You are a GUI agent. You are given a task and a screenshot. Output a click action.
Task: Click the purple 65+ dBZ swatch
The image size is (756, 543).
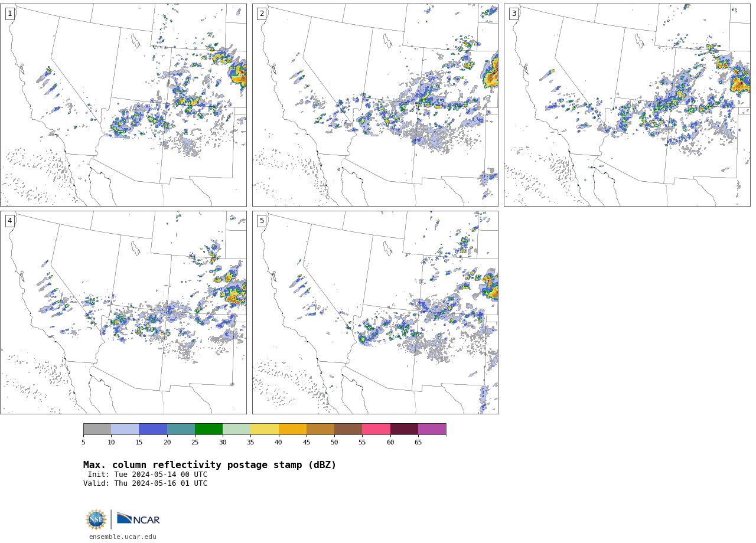tap(432, 429)
